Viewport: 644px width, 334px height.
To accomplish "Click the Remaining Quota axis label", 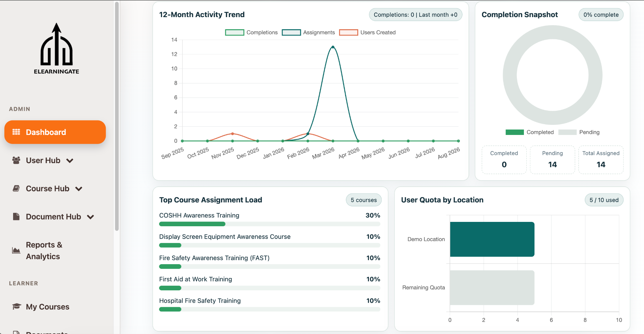I will tap(423, 288).
